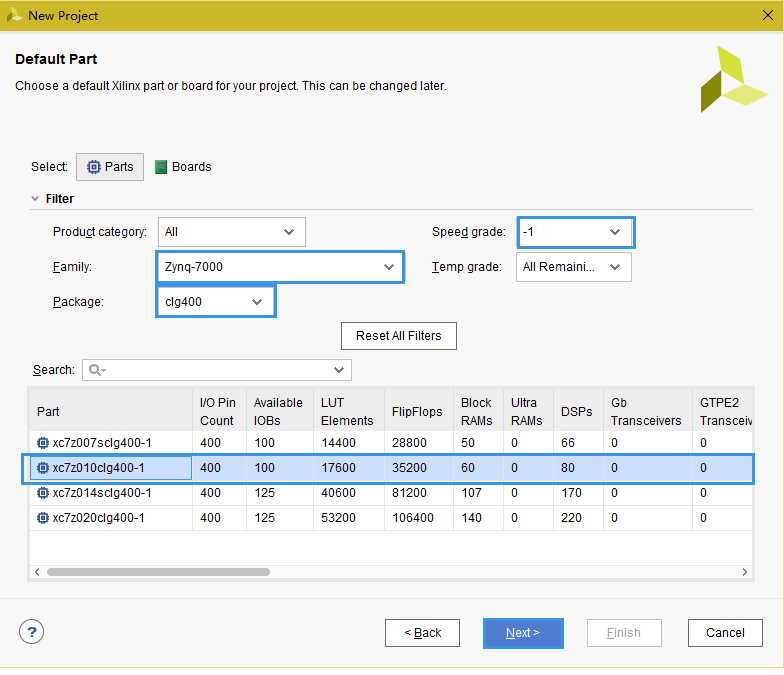The image size is (784, 675).
Task: Select part xc7z010clg400-1 row
Action: [391, 468]
